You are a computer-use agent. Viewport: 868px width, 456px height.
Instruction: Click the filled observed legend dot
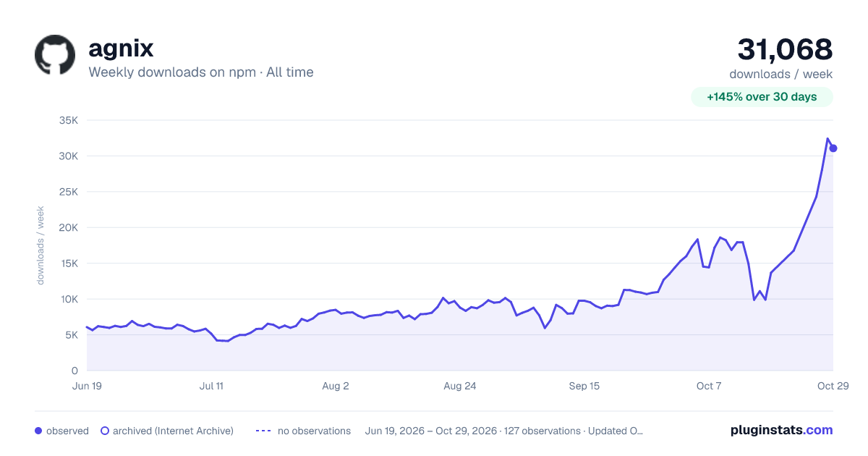click(x=38, y=431)
